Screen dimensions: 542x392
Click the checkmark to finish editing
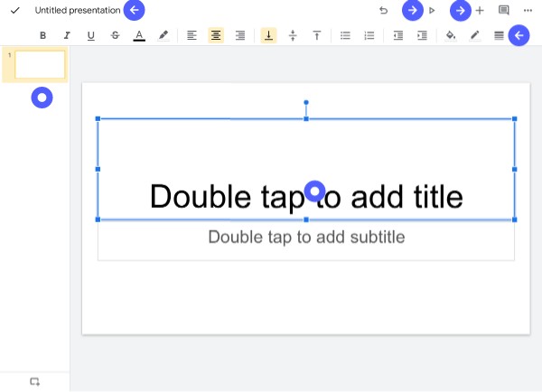point(14,10)
